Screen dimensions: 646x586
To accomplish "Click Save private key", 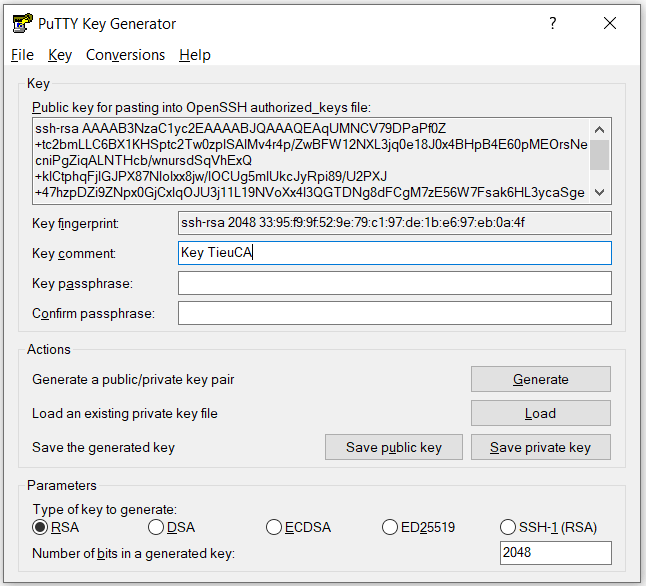I will coord(541,447).
